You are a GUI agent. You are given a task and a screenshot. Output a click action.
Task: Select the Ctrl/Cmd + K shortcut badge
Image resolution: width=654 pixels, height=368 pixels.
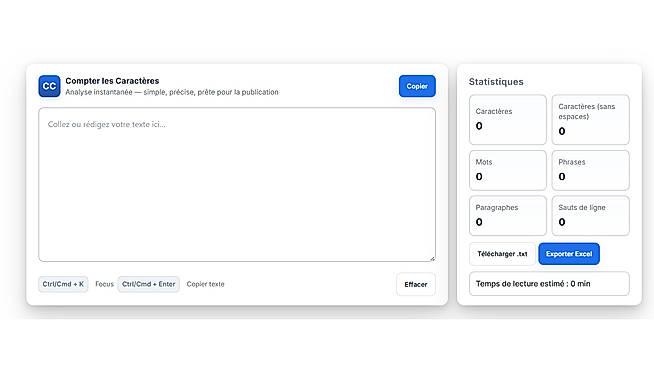[x=63, y=284]
